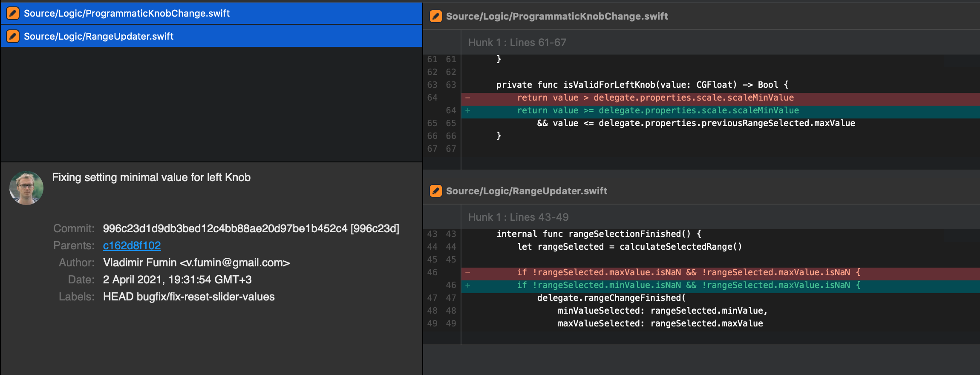This screenshot has width=980, height=375.
Task: Click the pencil icon in the RangeUpdater.swift diff header
Action: click(435, 191)
